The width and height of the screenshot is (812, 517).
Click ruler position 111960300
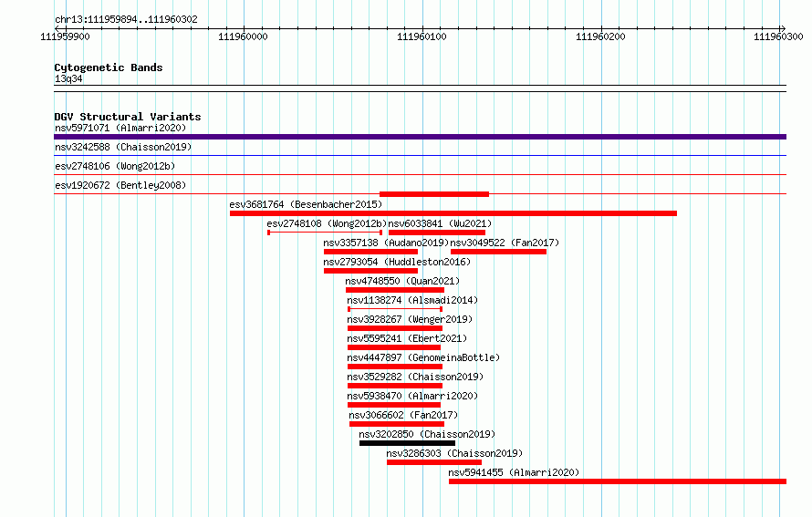pyautogui.click(x=778, y=36)
